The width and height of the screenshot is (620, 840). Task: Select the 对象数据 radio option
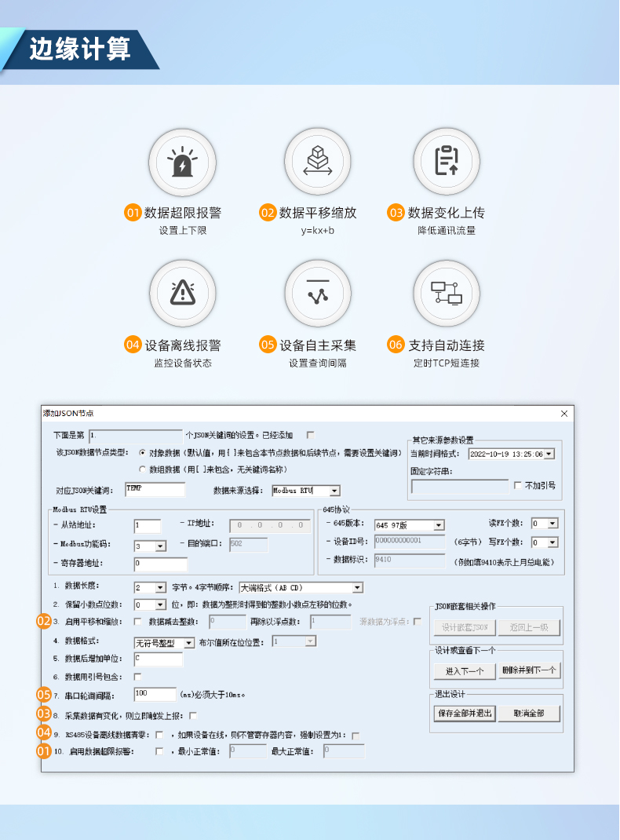coord(142,453)
